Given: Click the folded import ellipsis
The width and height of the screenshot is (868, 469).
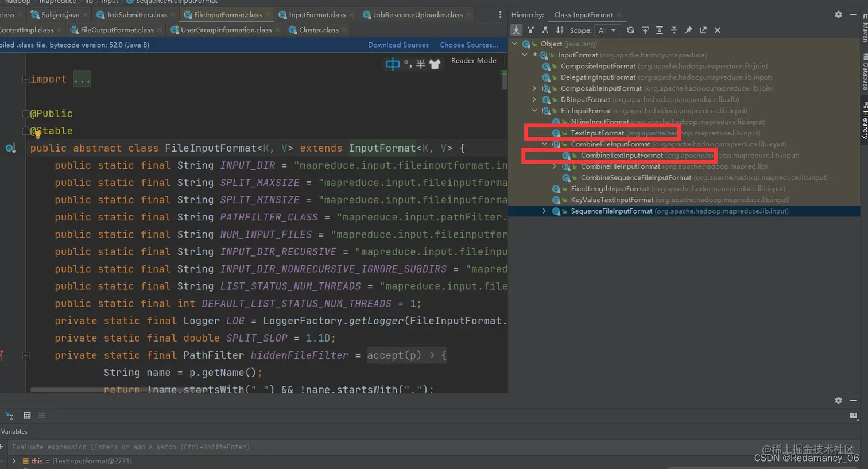Looking at the screenshot, I should [82, 79].
